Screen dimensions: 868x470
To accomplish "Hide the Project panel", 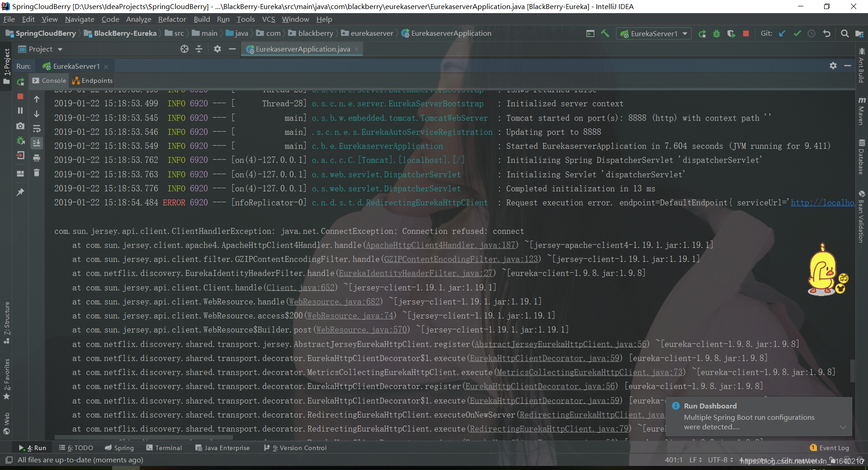I will coord(232,49).
